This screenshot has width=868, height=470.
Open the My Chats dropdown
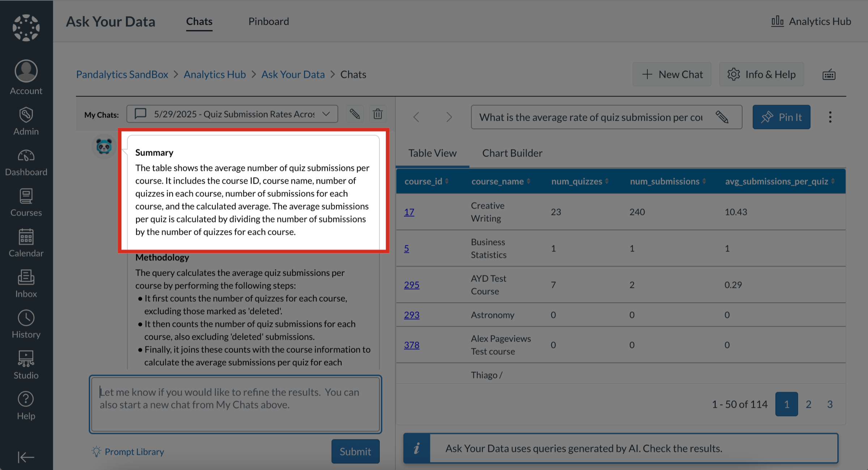tap(325, 114)
